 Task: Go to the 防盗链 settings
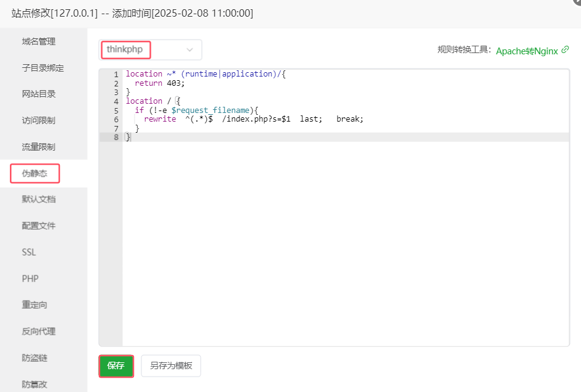pyautogui.click(x=35, y=357)
